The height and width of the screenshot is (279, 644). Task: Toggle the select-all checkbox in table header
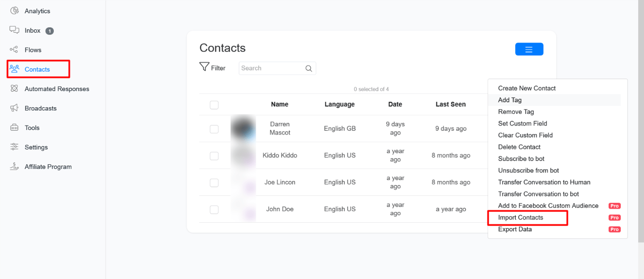[x=214, y=105]
